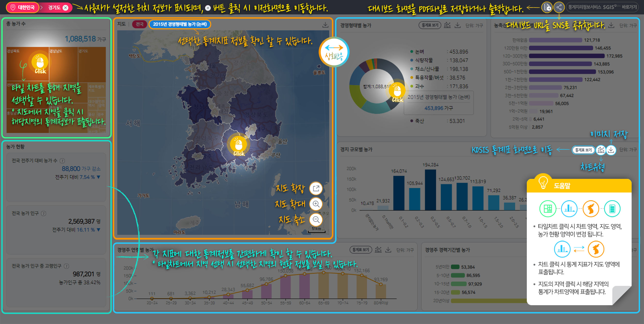The height and width of the screenshot is (324, 644).
Task: Click the SNS share icon in header
Action: 559,7
